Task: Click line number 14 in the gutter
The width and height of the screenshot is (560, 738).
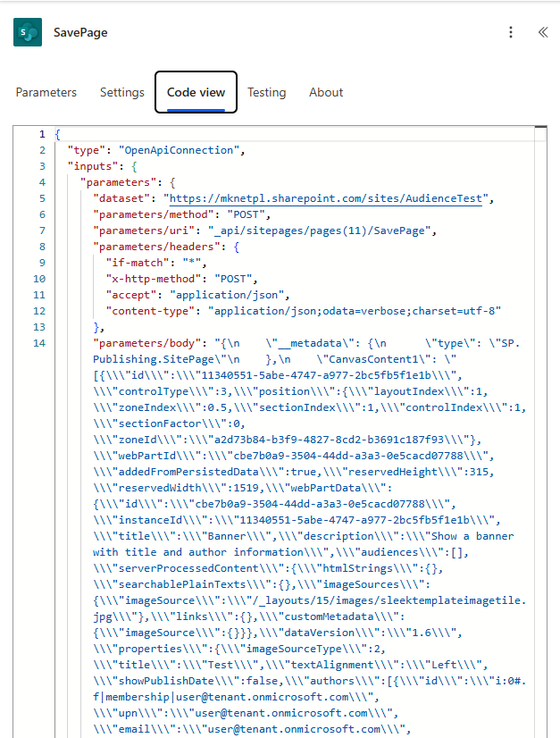Action: point(39,343)
